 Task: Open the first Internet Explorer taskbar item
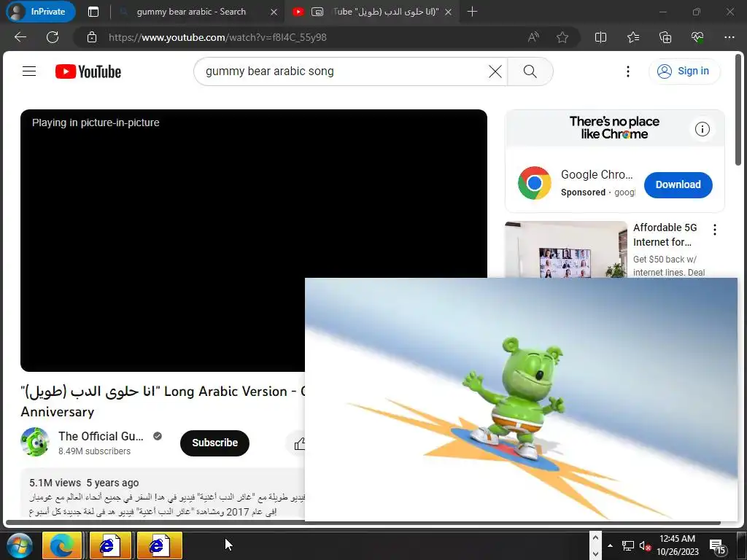point(110,545)
